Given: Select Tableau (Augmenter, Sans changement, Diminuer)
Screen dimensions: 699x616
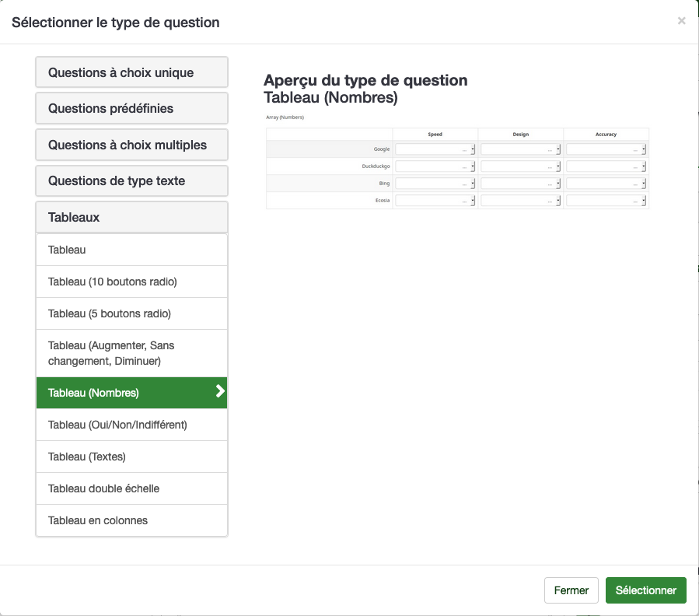Looking at the screenshot, I should 131,353.
